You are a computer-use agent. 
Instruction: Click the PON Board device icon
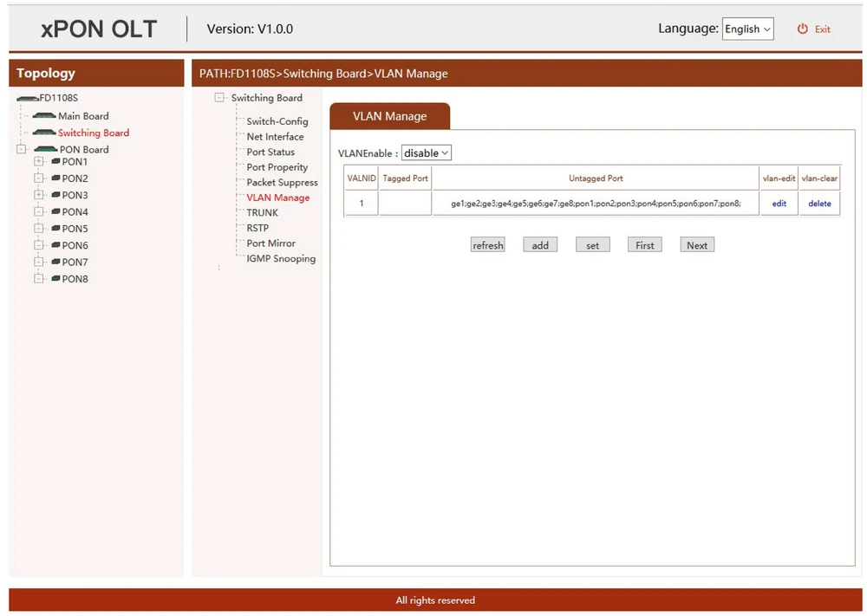[46, 150]
